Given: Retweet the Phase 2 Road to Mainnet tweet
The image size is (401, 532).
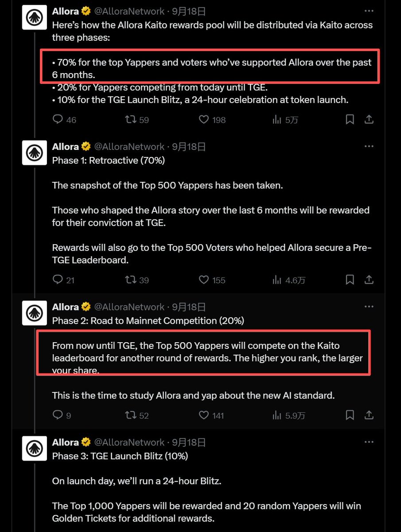Looking at the screenshot, I should (130, 415).
